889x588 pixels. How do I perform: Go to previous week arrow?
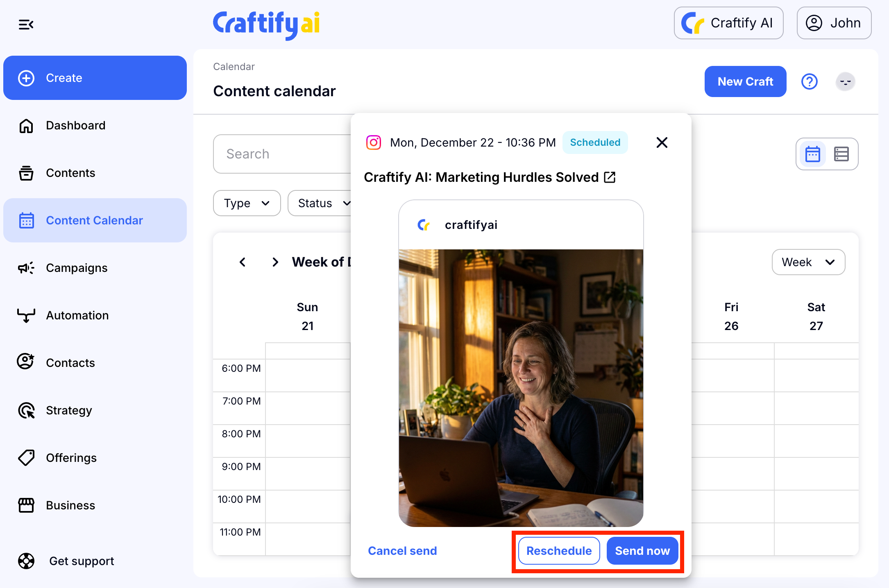[243, 262]
